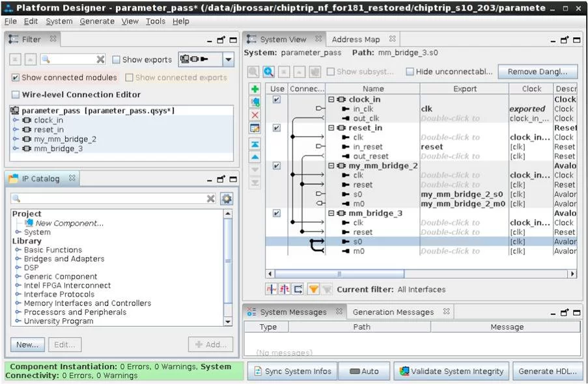Click the System View horizontal scrollbar
The width and height of the screenshot is (588, 384).
pyautogui.click(x=339, y=274)
